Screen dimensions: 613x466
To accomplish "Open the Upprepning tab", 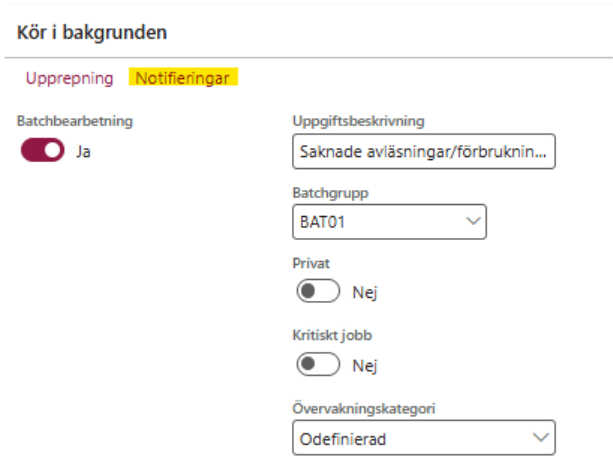I will (x=69, y=78).
